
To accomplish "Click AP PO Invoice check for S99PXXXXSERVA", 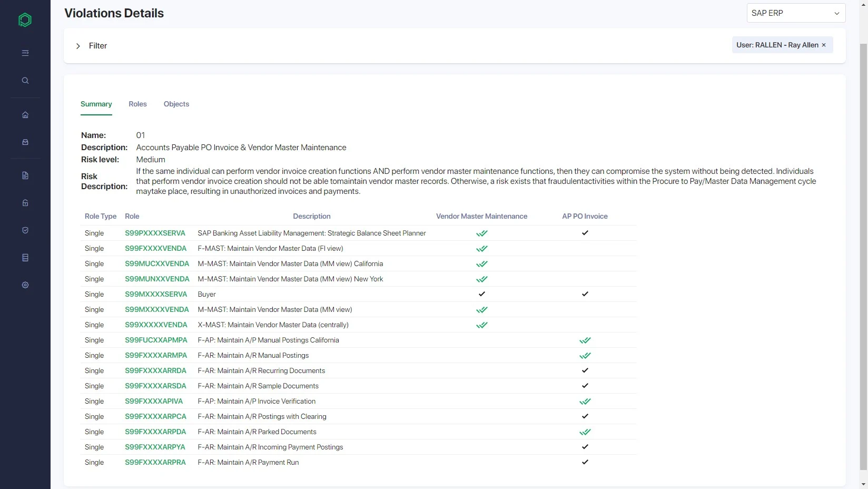I will point(585,233).
